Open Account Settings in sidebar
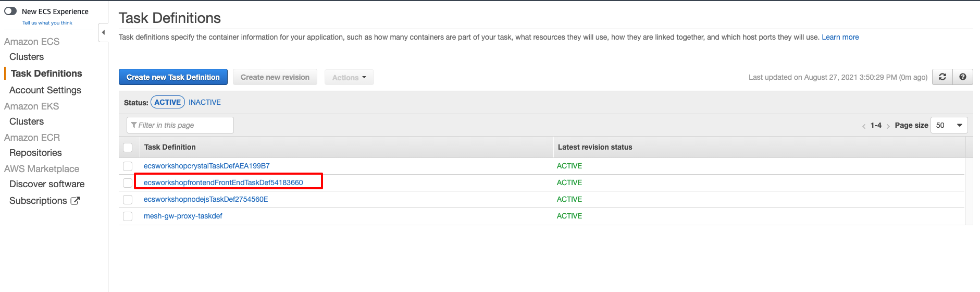Viewport: 980px width, 292px height. click(x=45, y=90)
